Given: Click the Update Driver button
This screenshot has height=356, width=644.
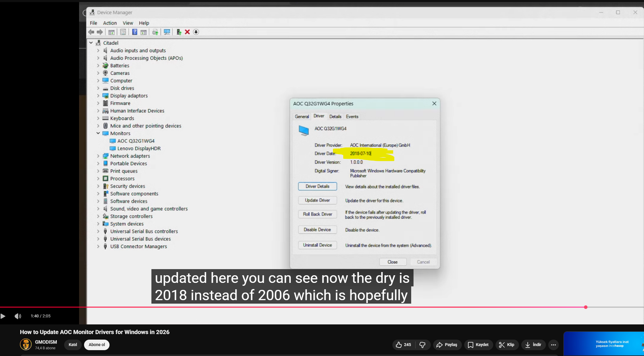Looking at the screenshot, I should pos(317,200).
